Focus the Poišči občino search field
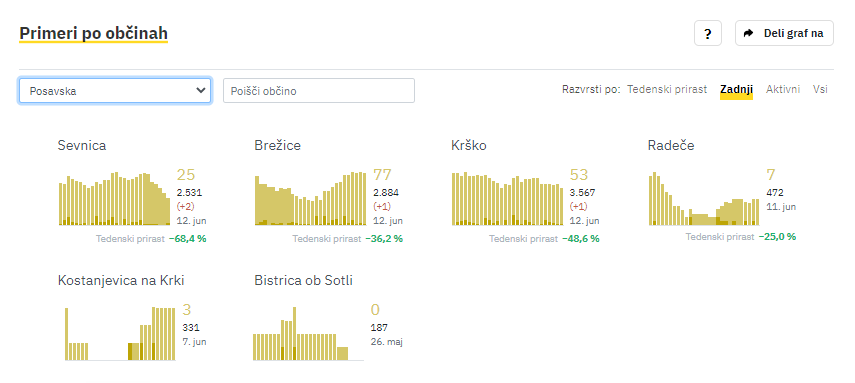This screenshot has height=383, width=855. coord(319,91)
